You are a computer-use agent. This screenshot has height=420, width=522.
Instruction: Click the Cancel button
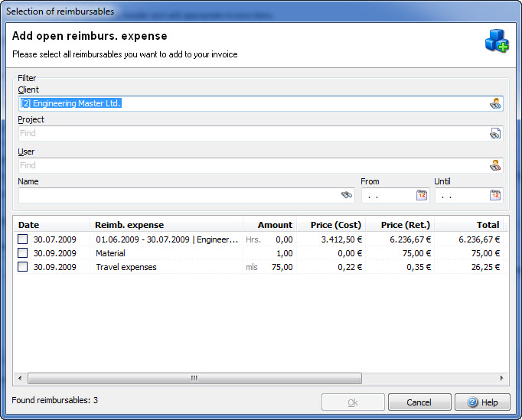[x=419, y=402]
